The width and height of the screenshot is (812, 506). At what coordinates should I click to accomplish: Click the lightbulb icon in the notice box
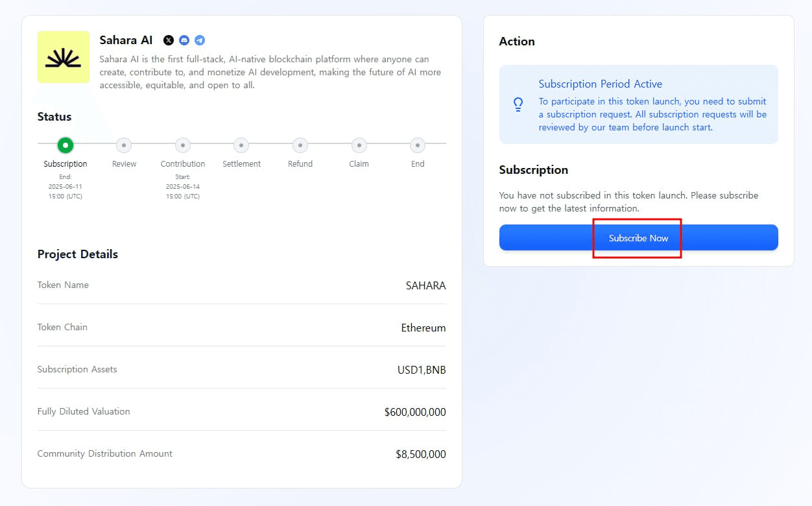(x=518, y=104)
